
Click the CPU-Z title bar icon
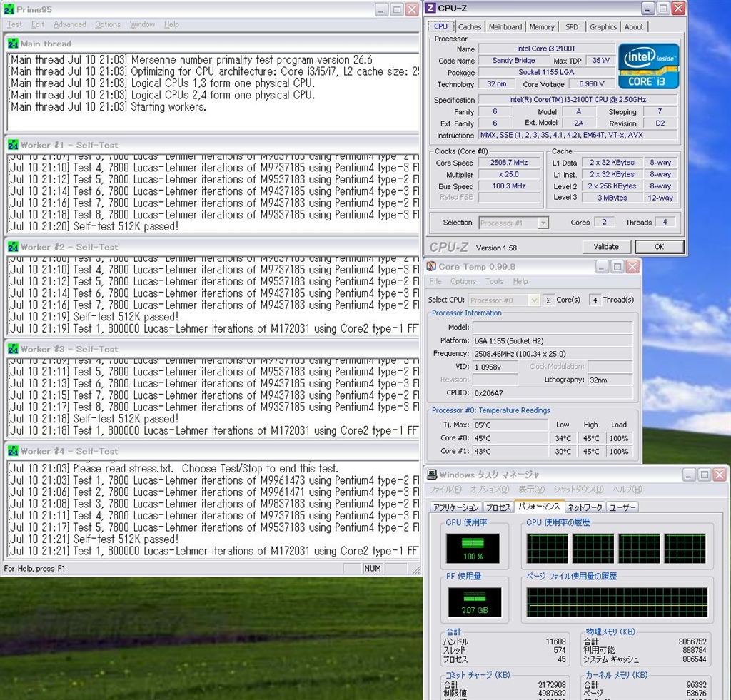pyautogui.click(x=430, y=9)
